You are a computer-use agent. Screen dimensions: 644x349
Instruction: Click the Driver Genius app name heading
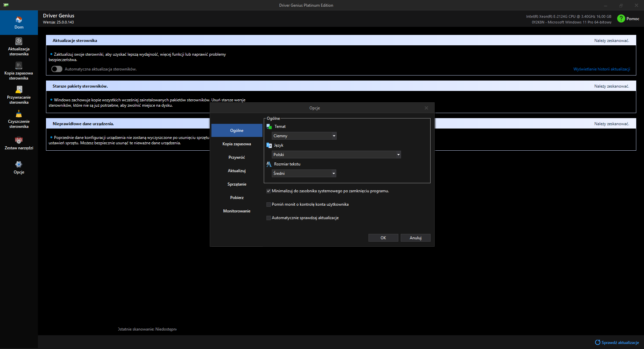pyautogui.click(x=59, y=16)
